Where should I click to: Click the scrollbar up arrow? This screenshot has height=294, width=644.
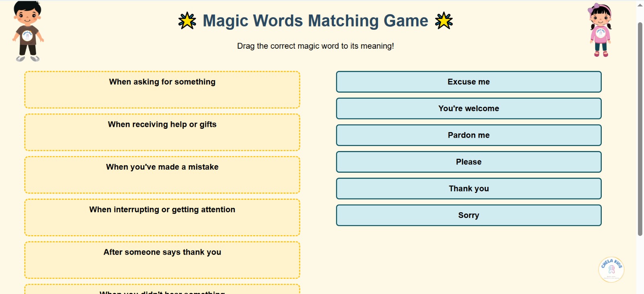click(640, 5)
